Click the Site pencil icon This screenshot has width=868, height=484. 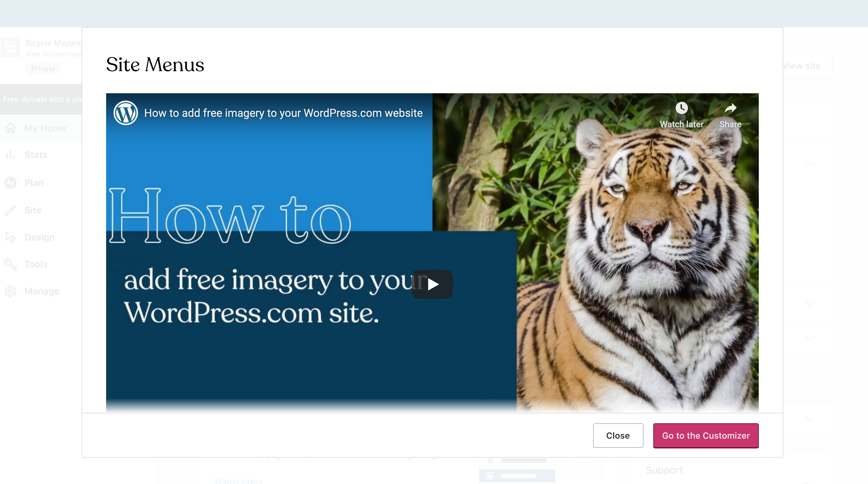[10, 210]
